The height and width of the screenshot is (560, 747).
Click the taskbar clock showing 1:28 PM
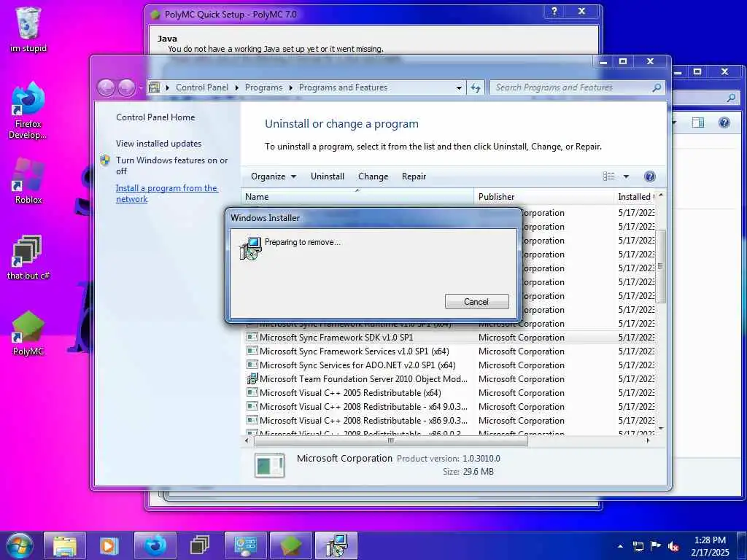(x=710, y=546)
